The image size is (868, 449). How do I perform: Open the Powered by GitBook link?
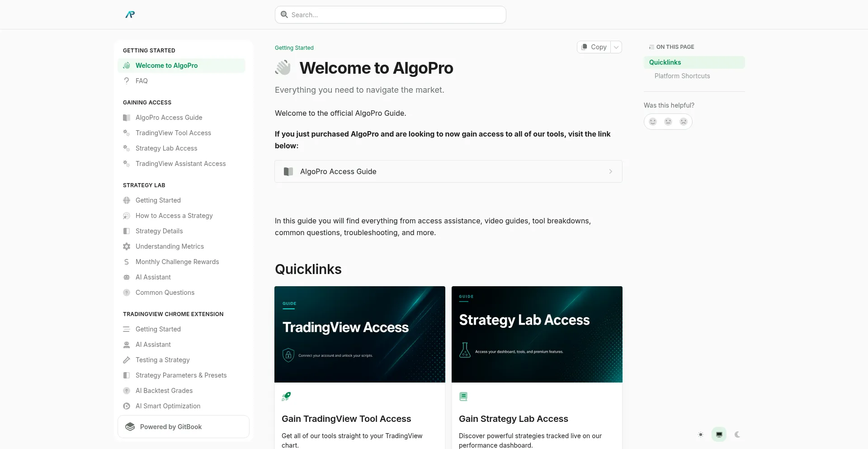coord(184,427)
